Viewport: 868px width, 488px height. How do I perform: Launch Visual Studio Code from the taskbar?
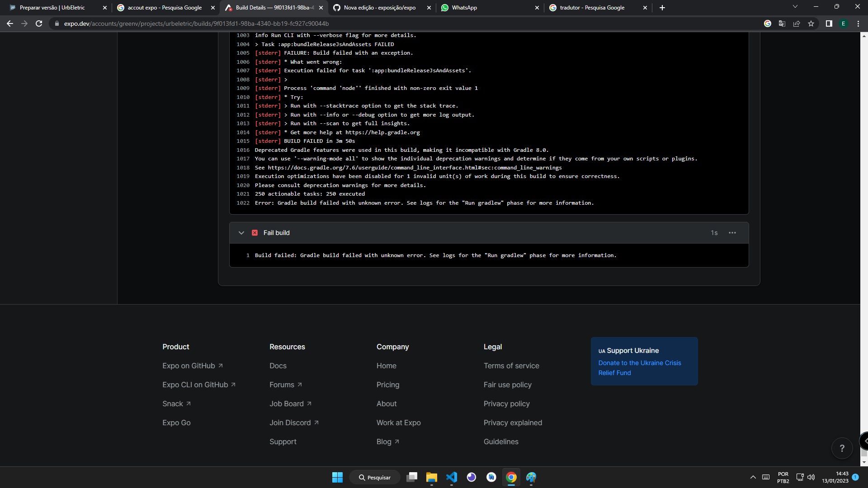tap(452, 477)
